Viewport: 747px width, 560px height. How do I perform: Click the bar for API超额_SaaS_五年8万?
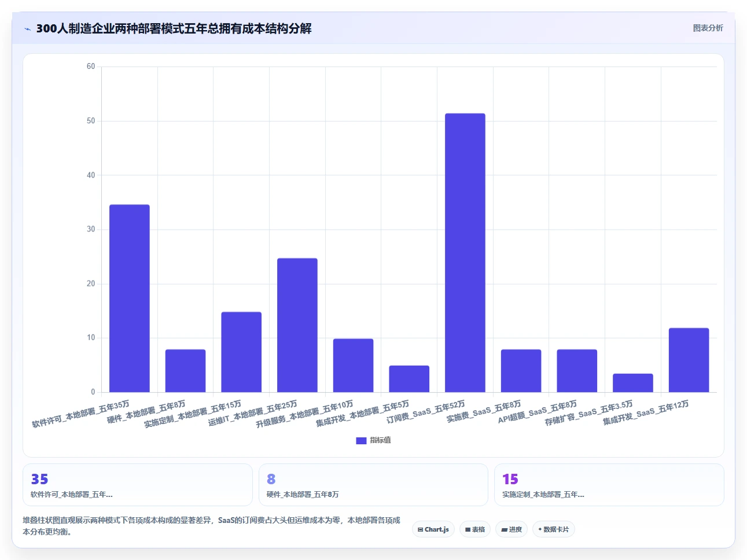577,371
